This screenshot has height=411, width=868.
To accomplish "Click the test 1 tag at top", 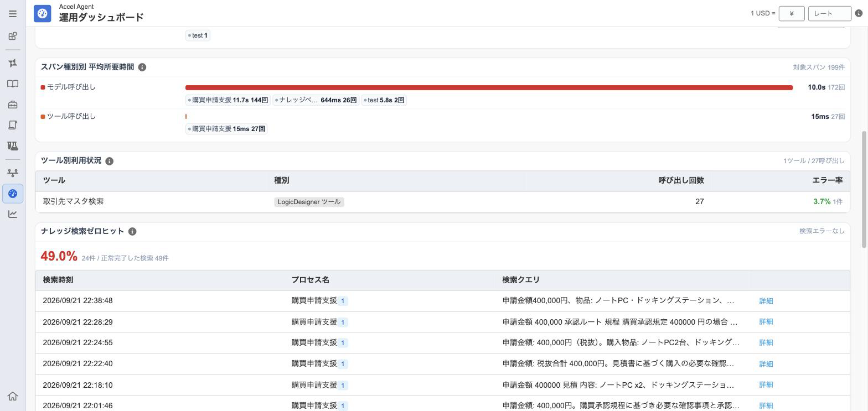I will pyautogui.click(x=198, y=35).
